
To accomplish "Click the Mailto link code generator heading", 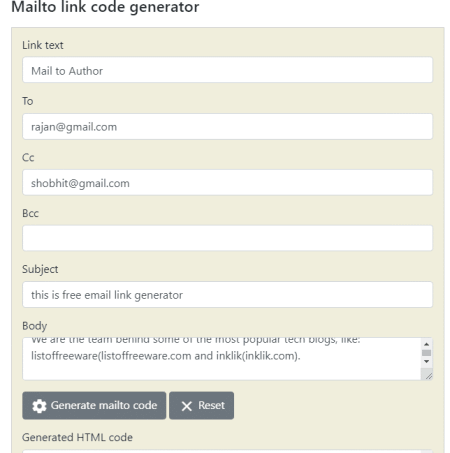I will tap(105, 7).
